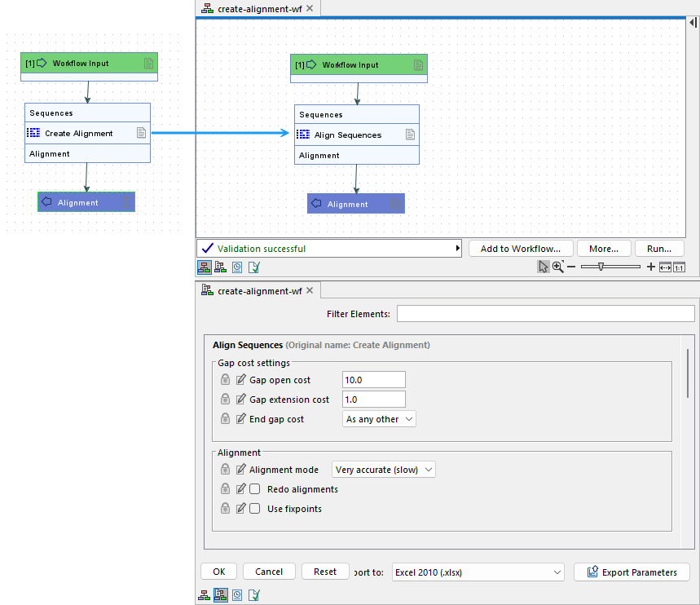This screenshot has width=700, height=605.
Task: Switch to the upper create-alignment-wf tab
Action: coord(253,8)
